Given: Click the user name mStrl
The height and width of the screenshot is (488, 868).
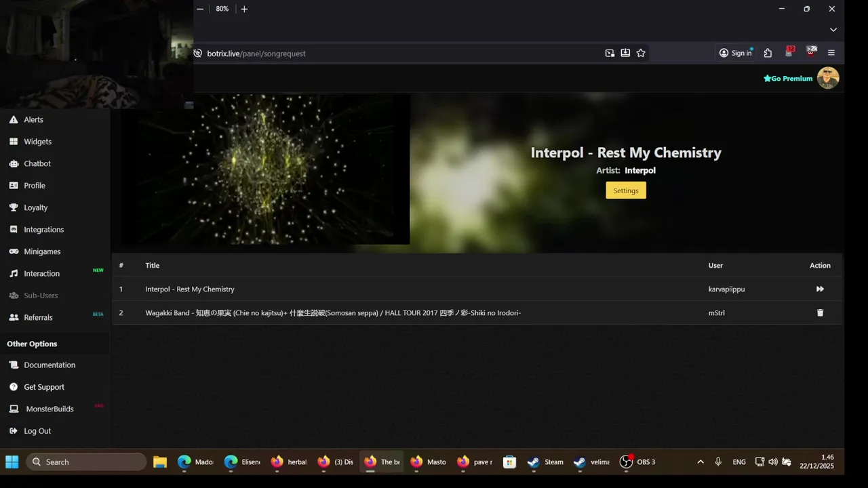Looking at the screenshot, I should 716,312.
